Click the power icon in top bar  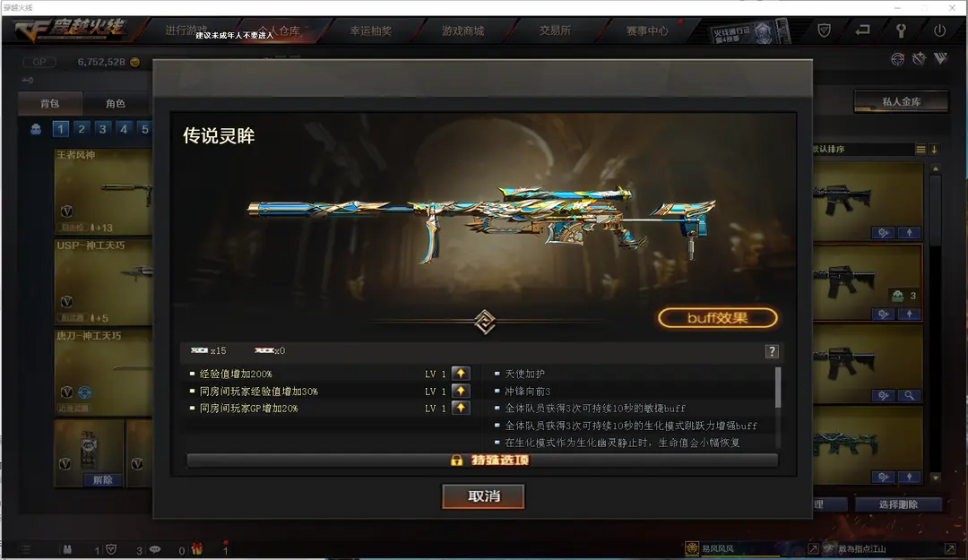pos(939,30)
